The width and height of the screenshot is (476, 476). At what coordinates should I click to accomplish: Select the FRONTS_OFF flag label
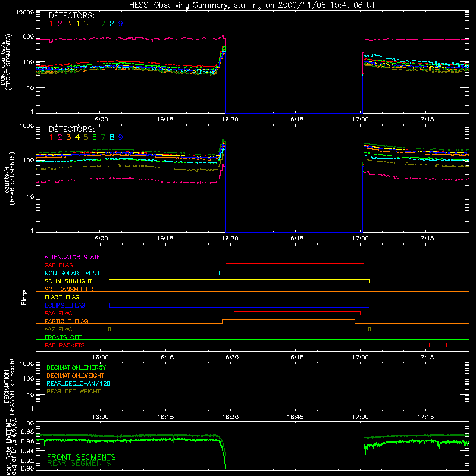[x=63, y=337]
